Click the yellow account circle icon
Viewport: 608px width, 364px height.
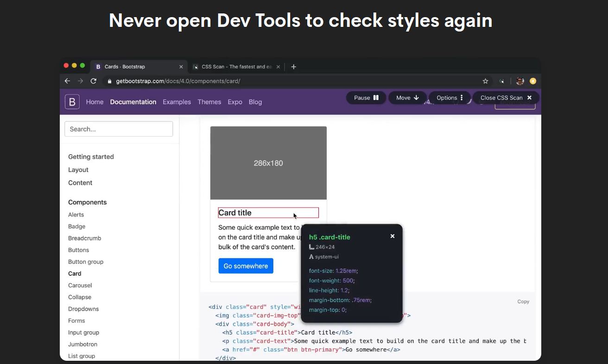point(533,81)
